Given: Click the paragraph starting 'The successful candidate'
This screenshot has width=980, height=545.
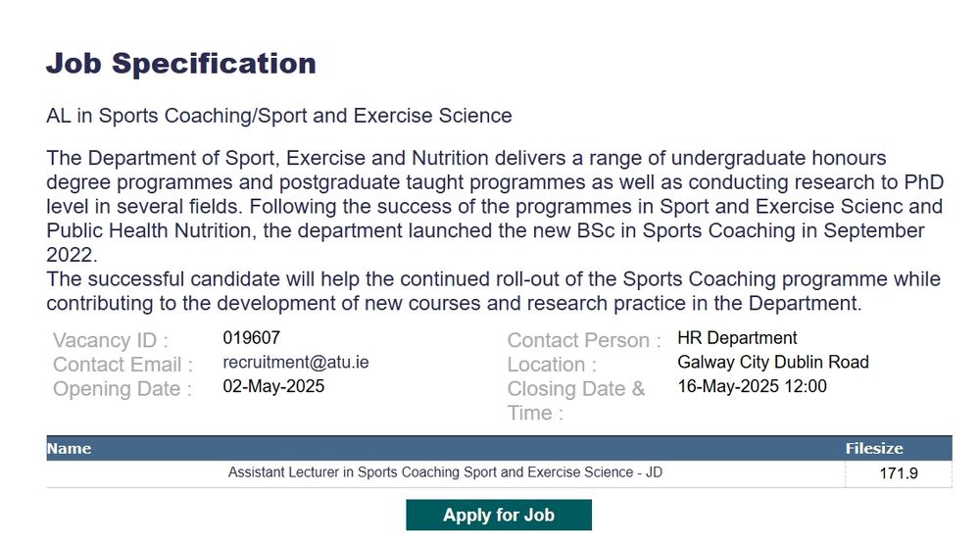Looking at the screenshot, I should tap(493, 291).
